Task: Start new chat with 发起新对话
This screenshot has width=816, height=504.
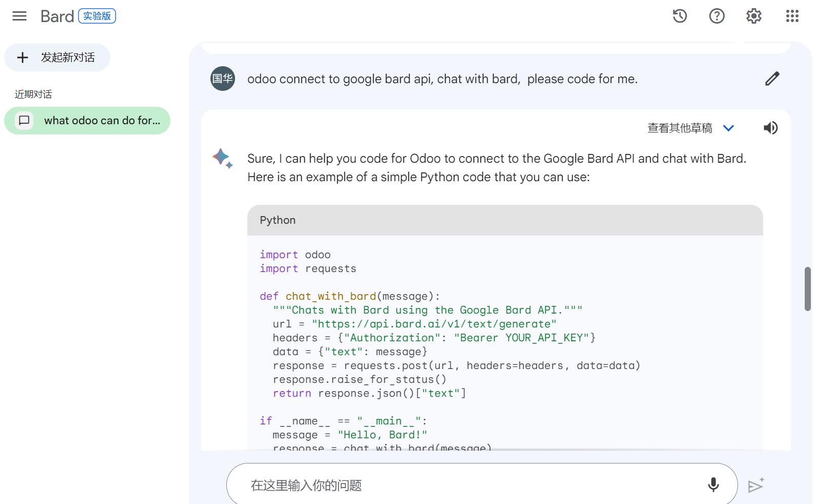Action: coord(57,57)
